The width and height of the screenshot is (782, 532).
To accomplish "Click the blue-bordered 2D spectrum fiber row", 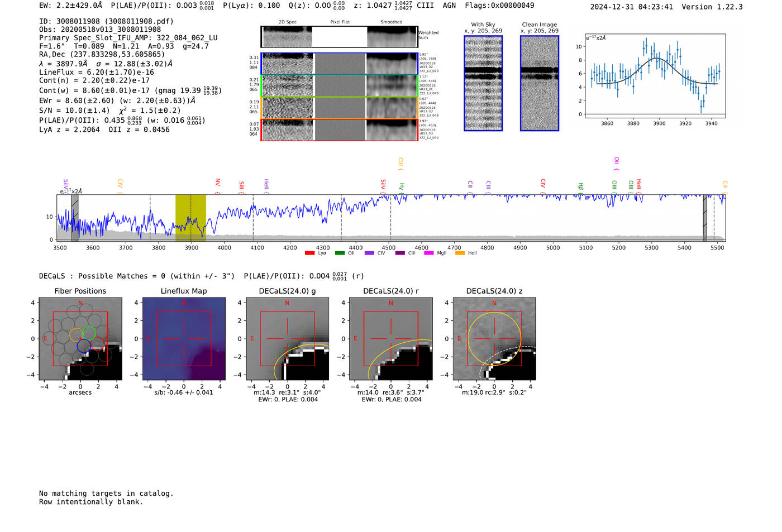I will tap(339, 64).
